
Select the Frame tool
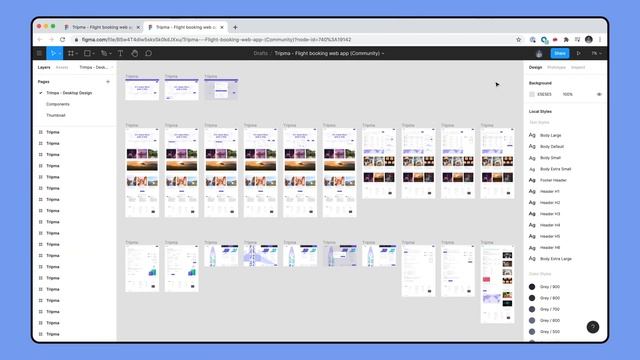click(71, 53)
